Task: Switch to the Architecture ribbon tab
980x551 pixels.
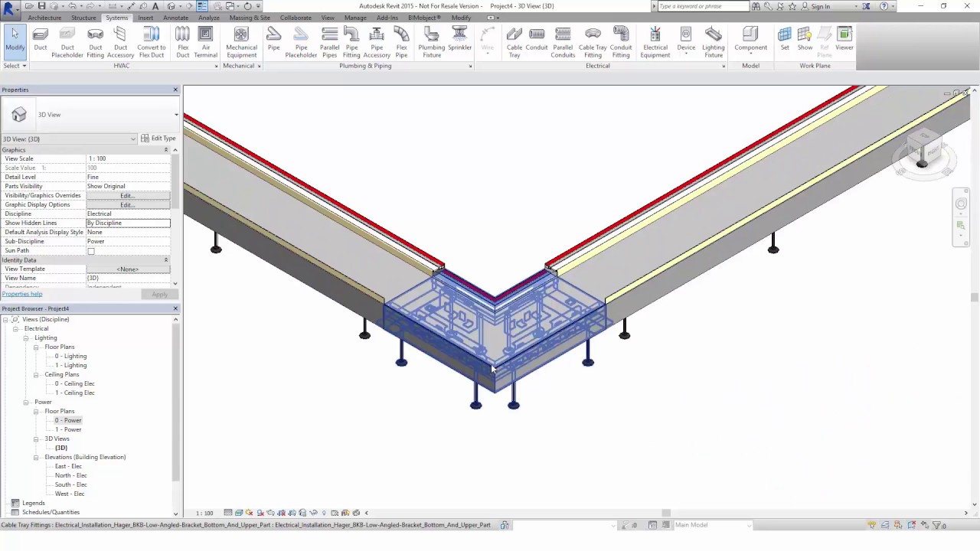Action: [x=44, y=18]
